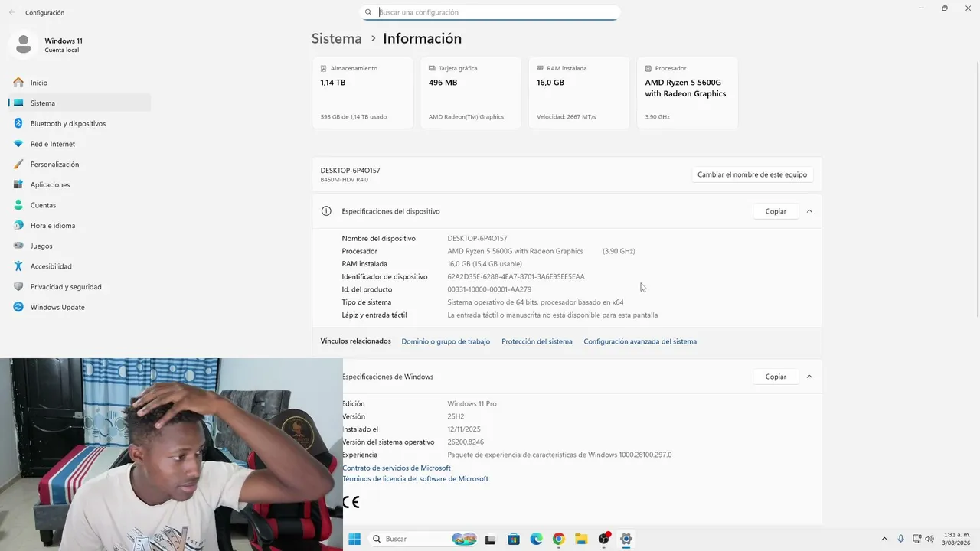The height and width of the screenshot is (551, 980).
Task: Click the Hora e idioma globe icon
Action: (18, 226)
